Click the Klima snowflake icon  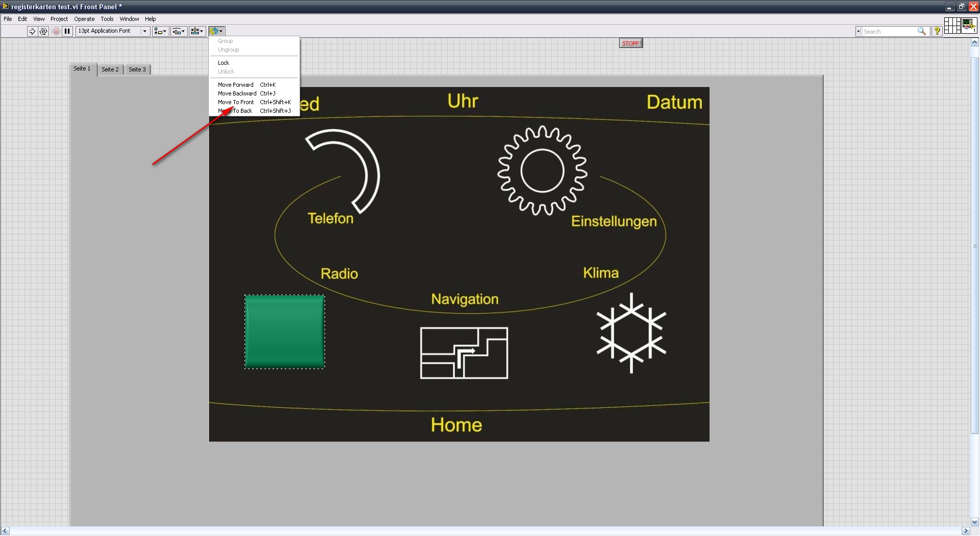631,333
